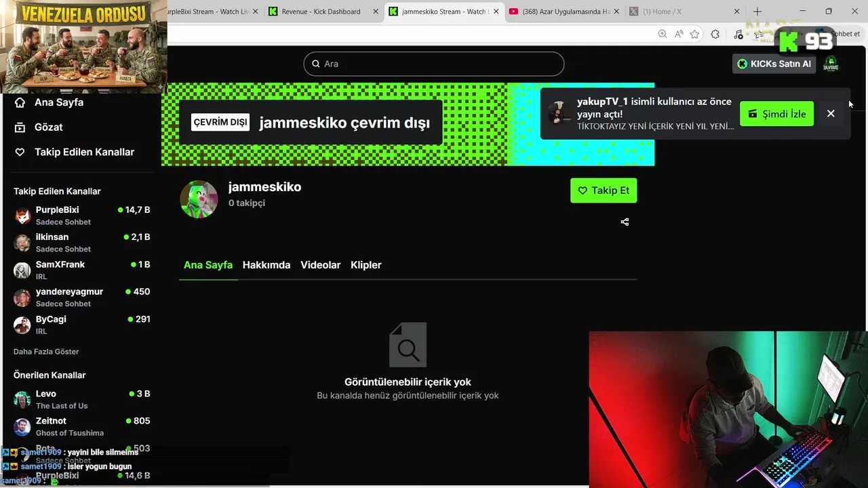The image size is (868, 488).
Task: Open Ana Sayfa in the left sidebar
Action: coord(50,102)
